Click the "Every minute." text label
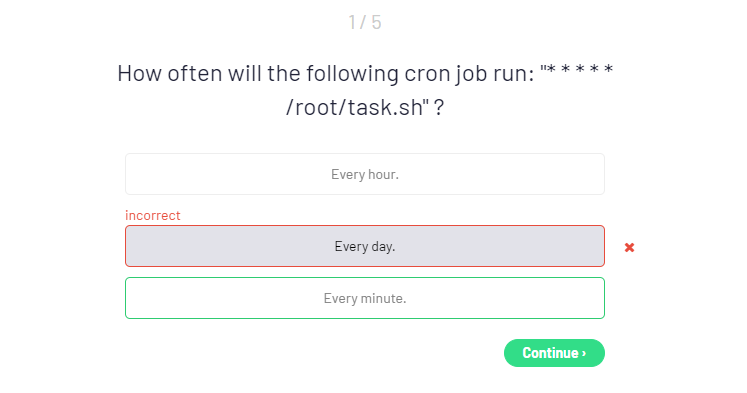This screenshot has width=747, height=393. pos(365,298)
